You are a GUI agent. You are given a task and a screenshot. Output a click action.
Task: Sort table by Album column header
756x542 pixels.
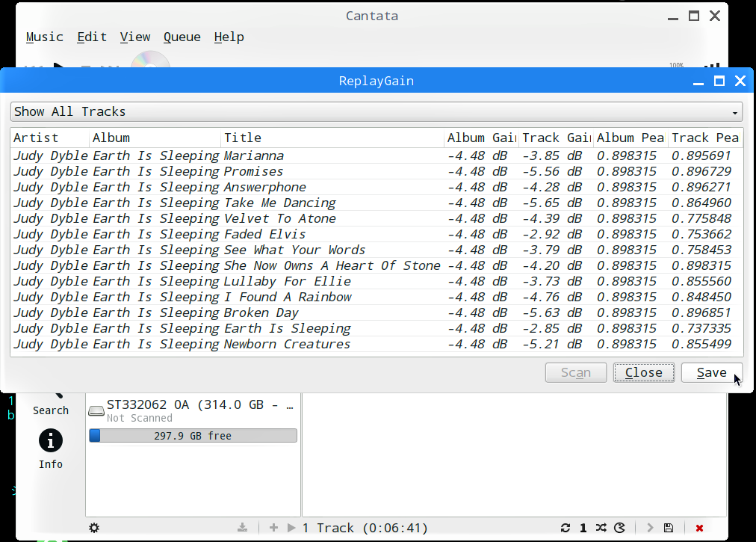tap(155, 138)
